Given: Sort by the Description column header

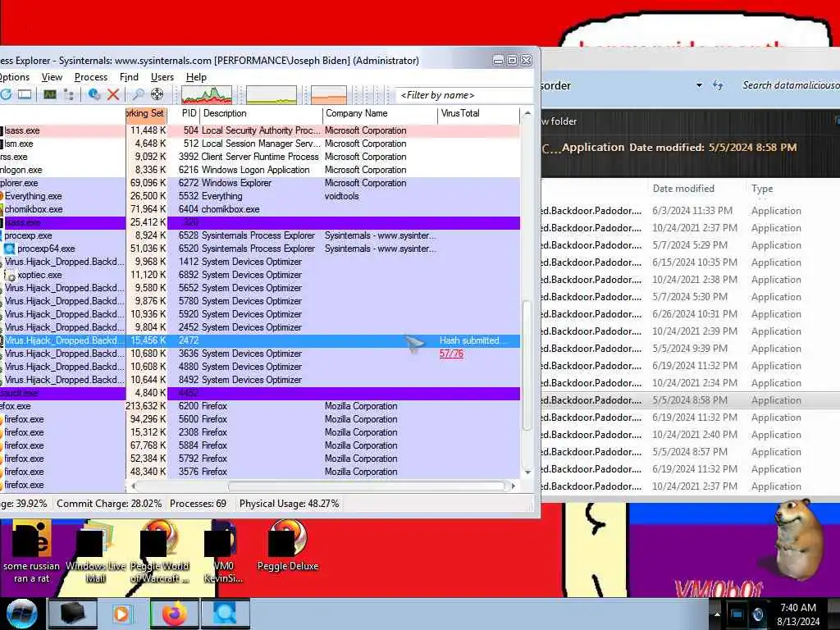Looking at the screenshot, I should tap(261, 113).
